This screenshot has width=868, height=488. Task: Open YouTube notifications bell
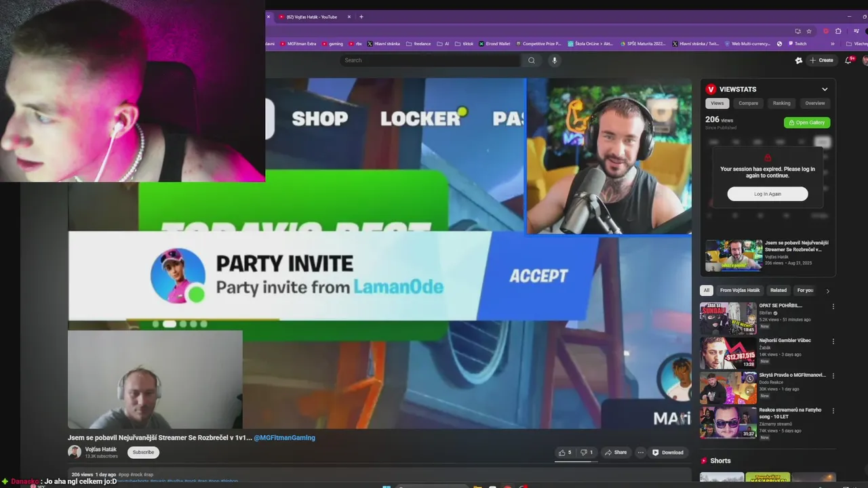[848, 60]
